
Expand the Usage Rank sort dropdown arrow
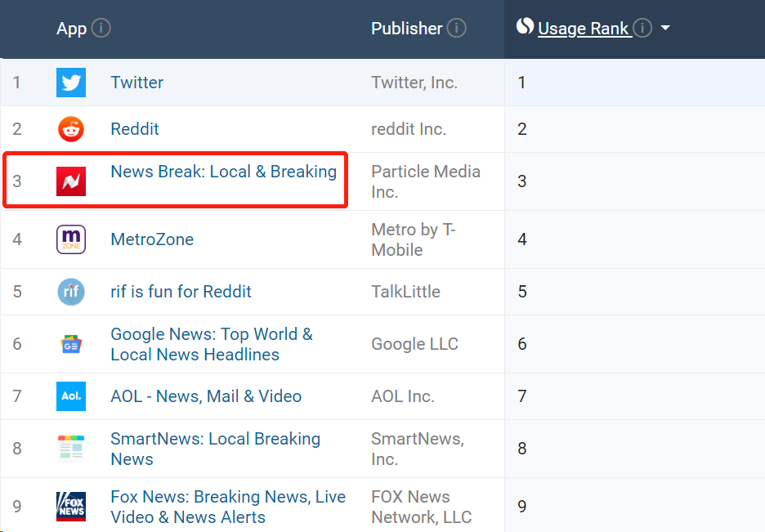[x=665, y=29]
